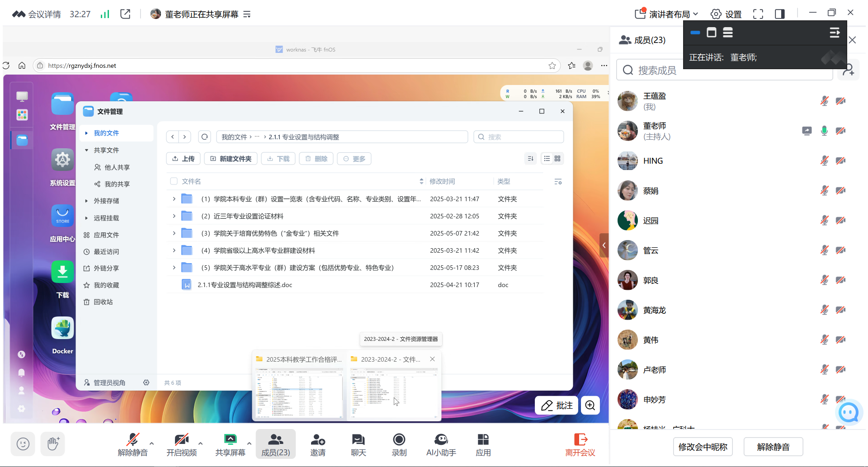Screen dimensions: 868x467
Task: Open the emoji reactions icon
Action: [x=23, y=444]
